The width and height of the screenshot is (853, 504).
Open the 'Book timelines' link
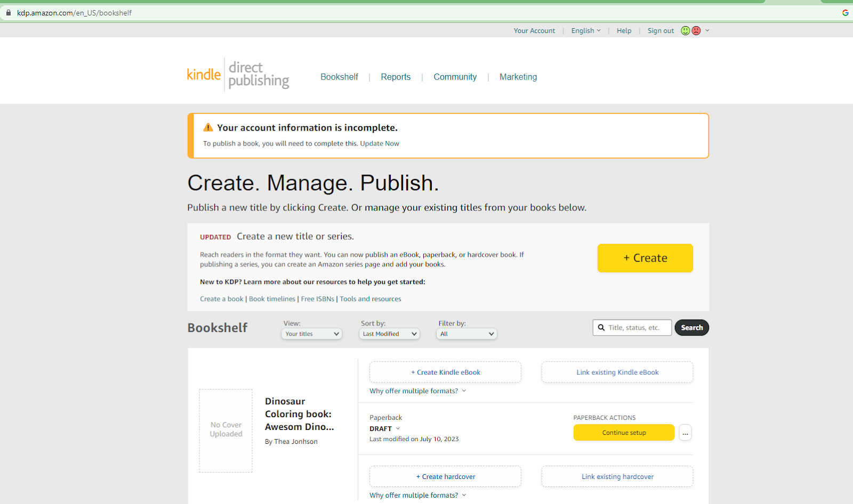tap(272, 299)
